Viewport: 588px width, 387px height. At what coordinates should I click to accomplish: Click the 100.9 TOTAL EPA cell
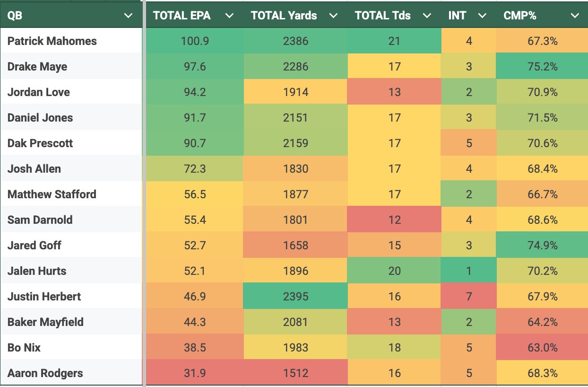pos(194,41)
